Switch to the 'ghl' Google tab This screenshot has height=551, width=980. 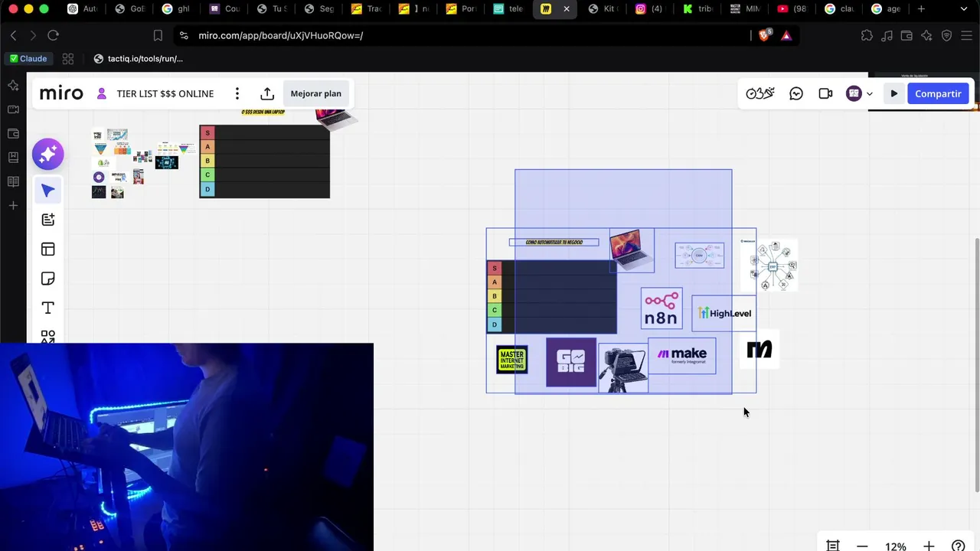pos(176,9)
